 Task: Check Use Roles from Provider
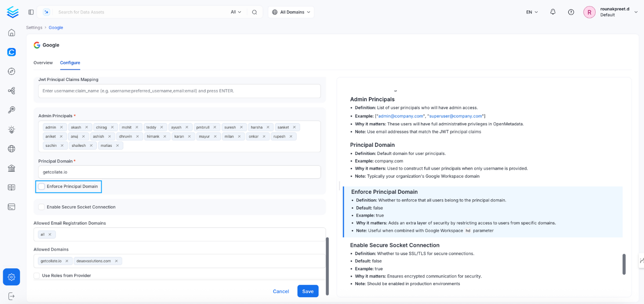coord(37,275)
